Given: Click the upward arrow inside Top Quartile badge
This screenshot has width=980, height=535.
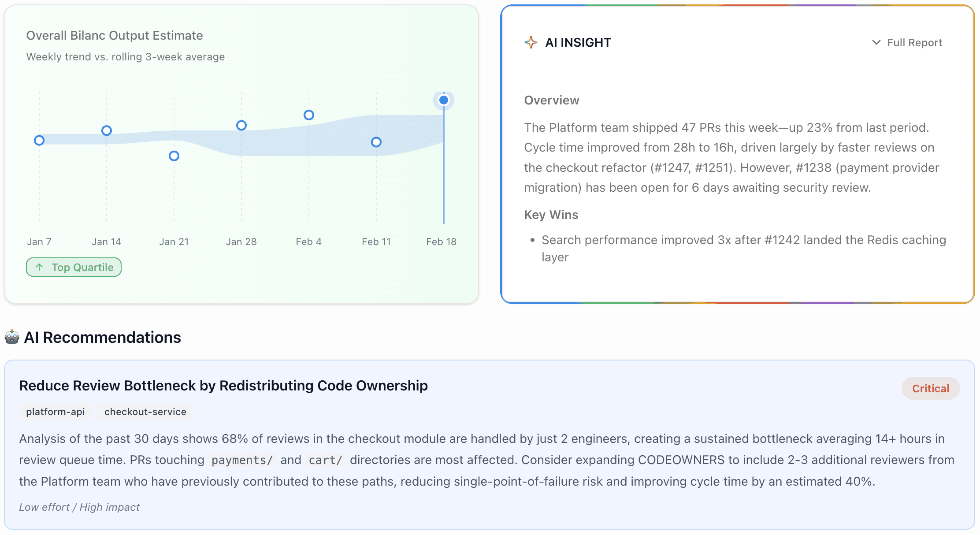Looking at the screenshot, I should [40, 267].
